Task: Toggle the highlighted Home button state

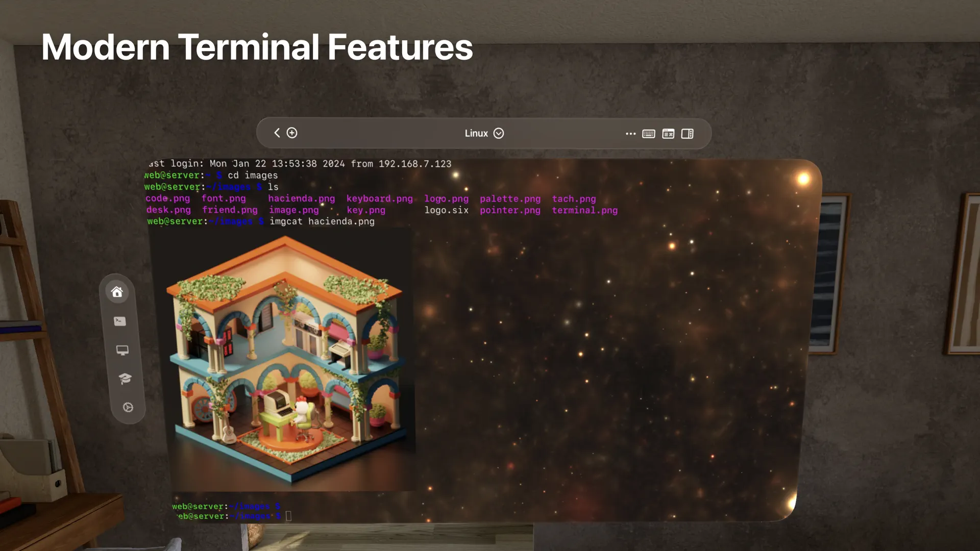Action: click(x=117, y=292)
